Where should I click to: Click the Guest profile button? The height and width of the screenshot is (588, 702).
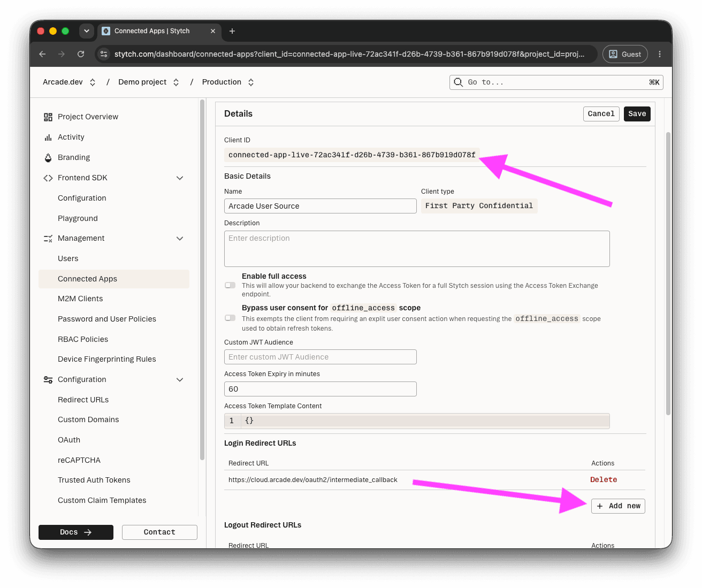(625, 54)
